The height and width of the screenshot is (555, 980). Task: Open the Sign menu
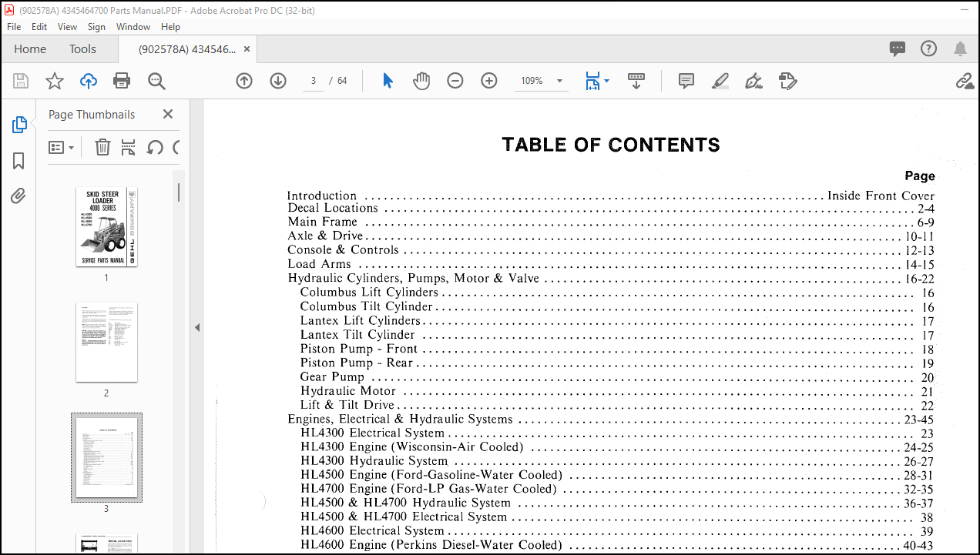click(97, 26)
